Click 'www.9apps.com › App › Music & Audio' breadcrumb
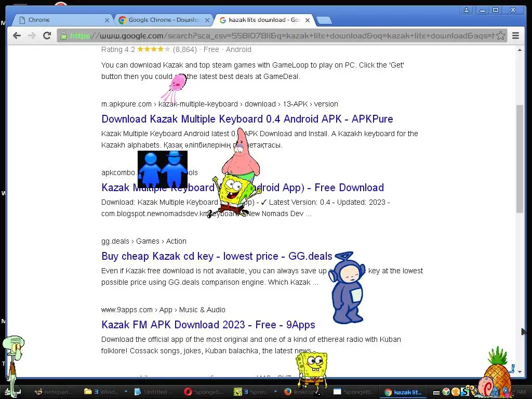 [163, 310]
